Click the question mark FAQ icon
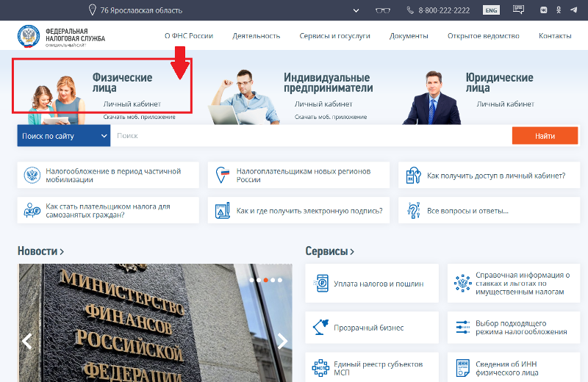This screenshot has height=382, width=588. (413, 210)
